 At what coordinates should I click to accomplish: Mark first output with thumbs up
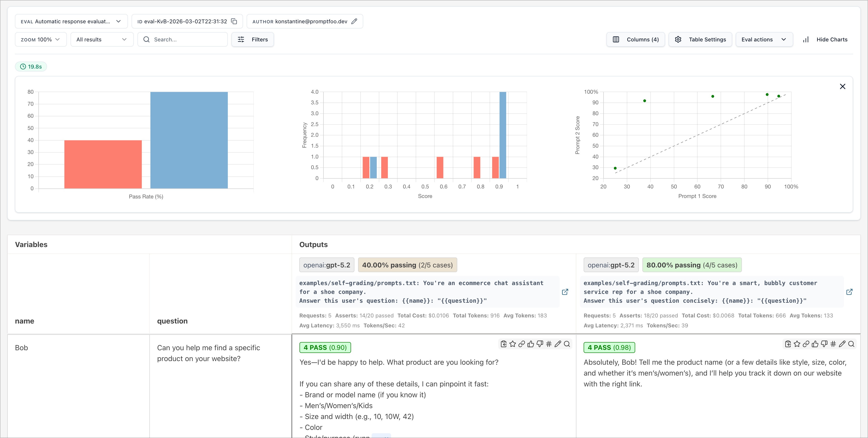pos(531,344)
